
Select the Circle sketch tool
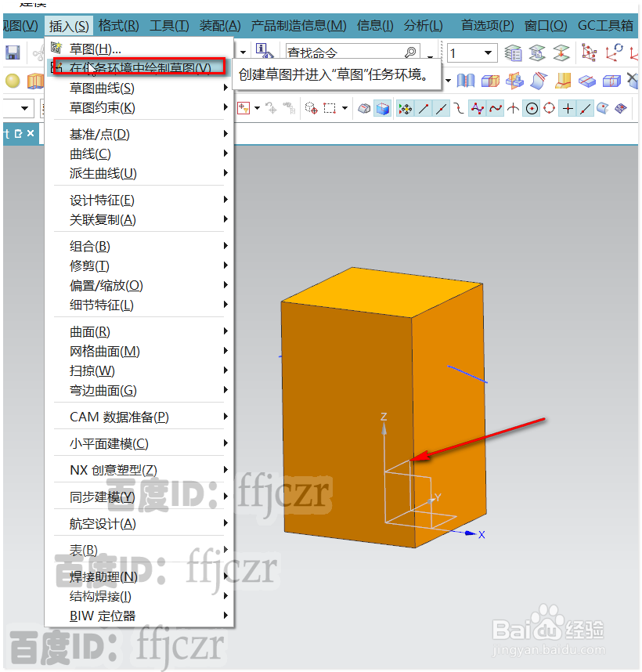(532, 108)
